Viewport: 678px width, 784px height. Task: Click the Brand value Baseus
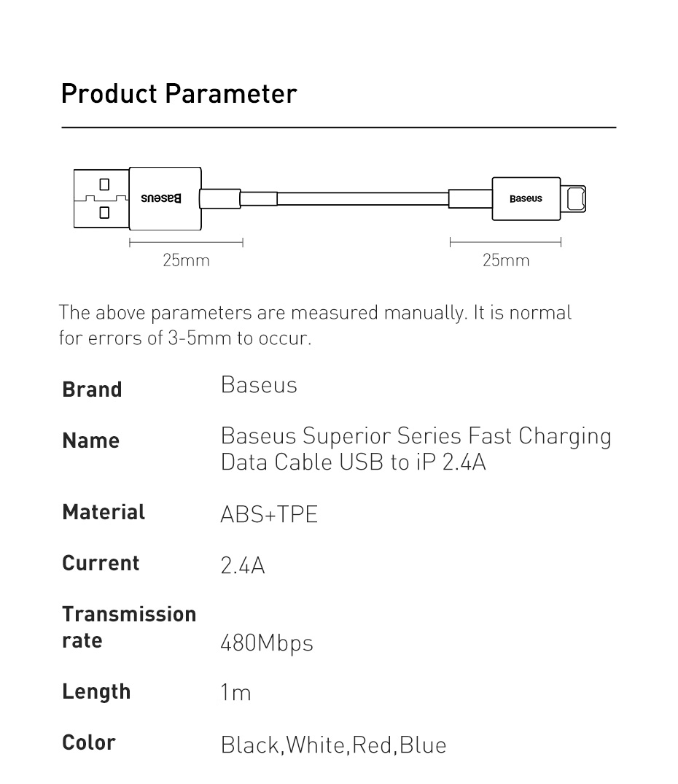coord(259,385)
